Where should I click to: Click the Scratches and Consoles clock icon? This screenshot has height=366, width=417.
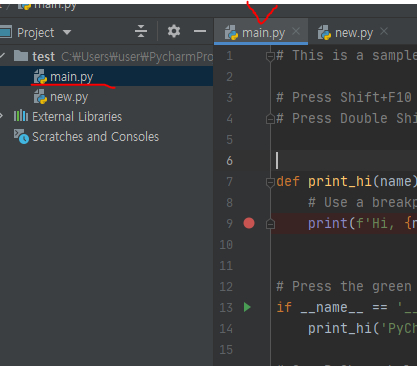21,137
